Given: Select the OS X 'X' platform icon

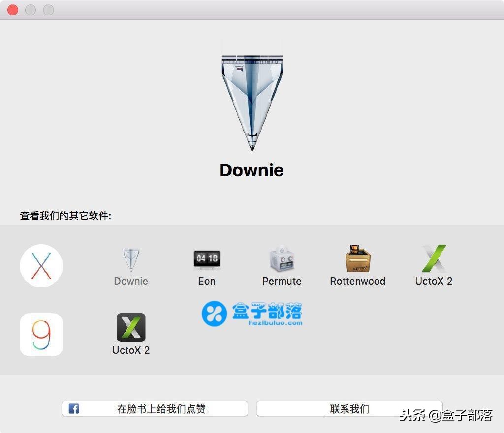Looking at the screenshot, I should (41, 265).
